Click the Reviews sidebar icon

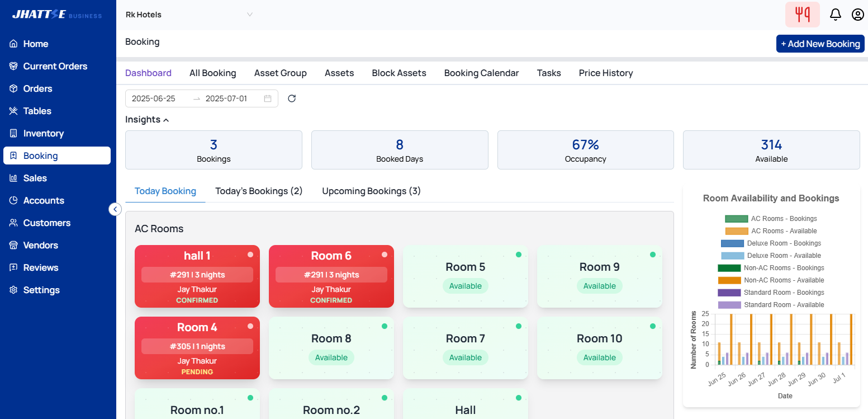coord(13,267)
